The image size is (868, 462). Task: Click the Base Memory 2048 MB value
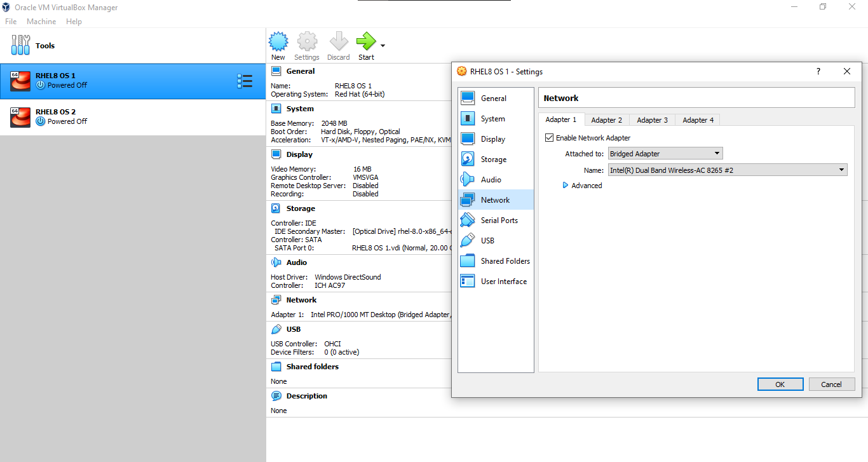[x=334, y=123]
